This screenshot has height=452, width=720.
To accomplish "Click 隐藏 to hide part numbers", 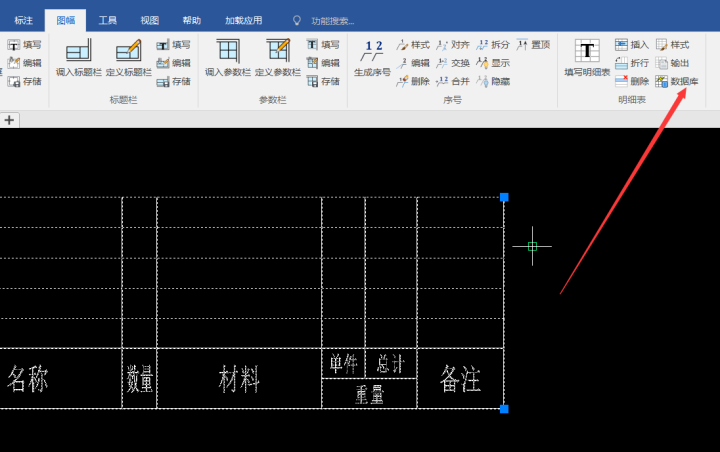I will 493,81.
